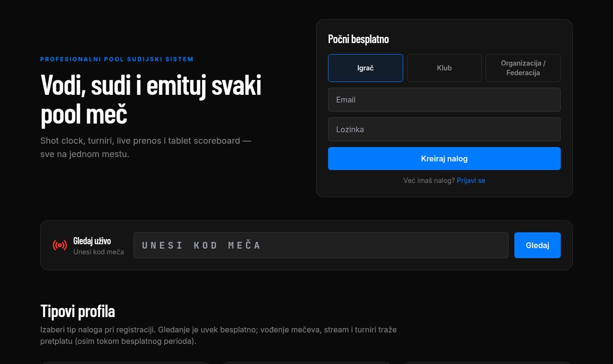Focus the Unesi kod meča input

(321, 245)
